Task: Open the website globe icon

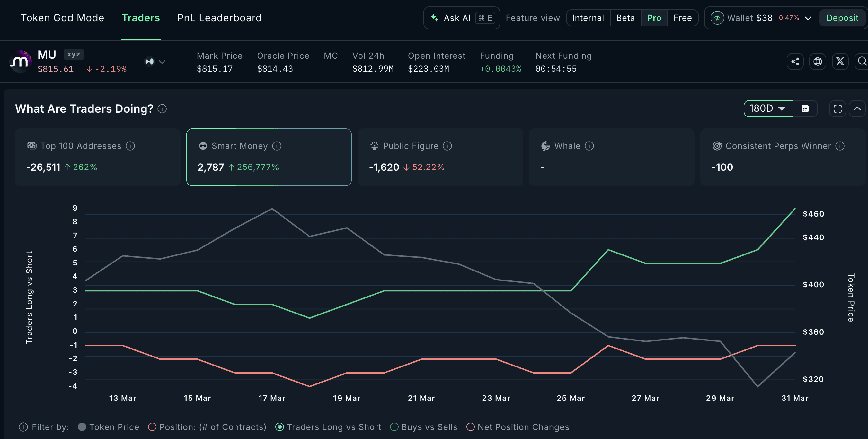Action: click(818, 61)
